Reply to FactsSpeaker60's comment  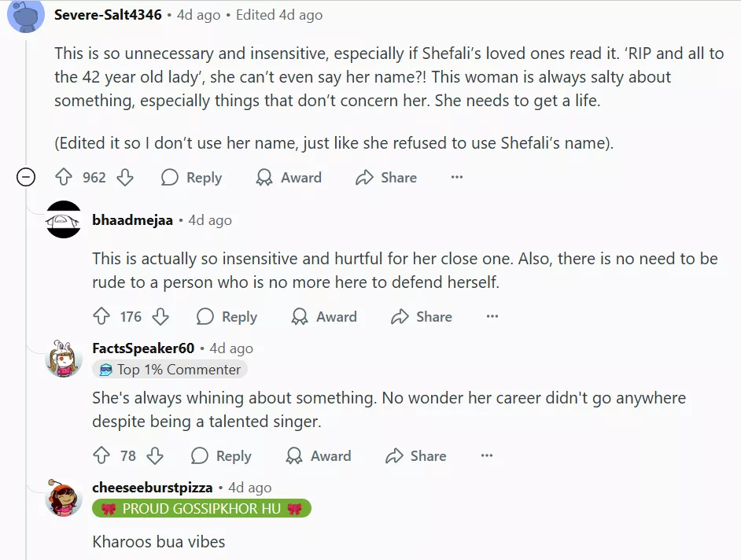[221, 456]
